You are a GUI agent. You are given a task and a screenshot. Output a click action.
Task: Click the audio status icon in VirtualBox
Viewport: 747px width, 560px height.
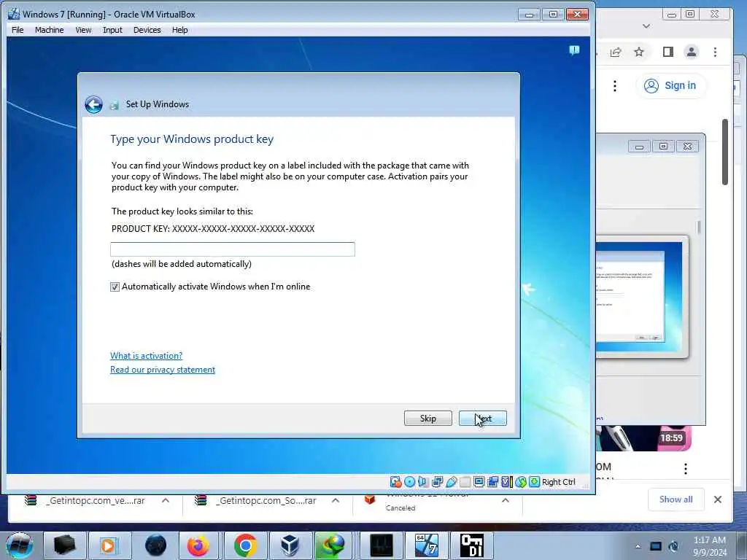(x=423, y=482)
